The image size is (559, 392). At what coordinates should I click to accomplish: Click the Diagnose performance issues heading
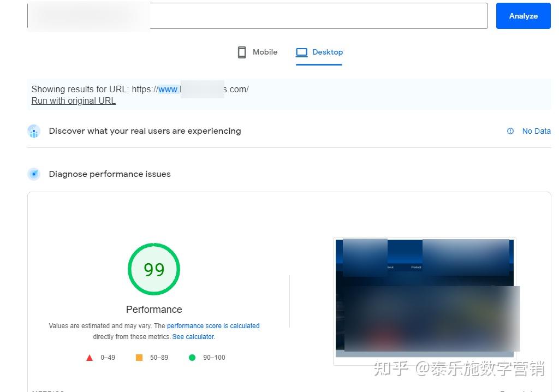click(110, 174)
